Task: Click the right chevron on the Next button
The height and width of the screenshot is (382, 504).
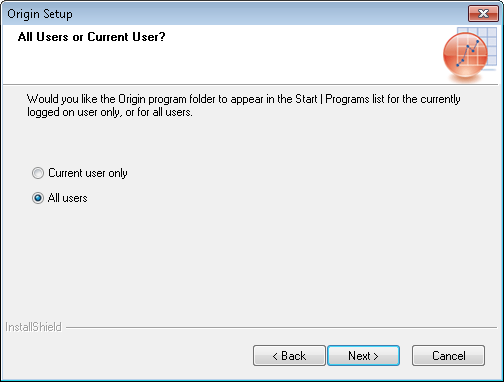Action: point(376,356)
